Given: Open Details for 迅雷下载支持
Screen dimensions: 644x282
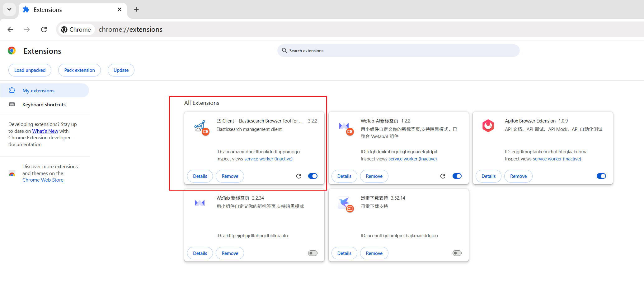Looking at the screenshot, I should click(344, 253).
